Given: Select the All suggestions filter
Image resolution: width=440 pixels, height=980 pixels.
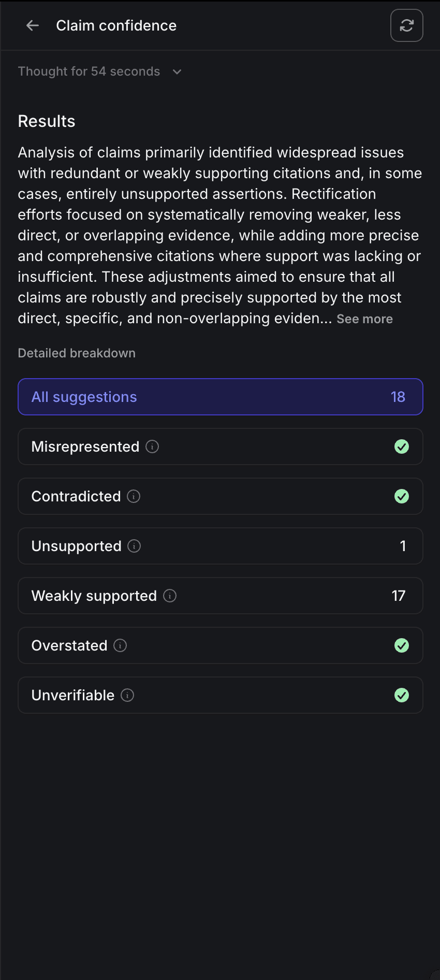Looking at the screenshot, I should [221, 397].
